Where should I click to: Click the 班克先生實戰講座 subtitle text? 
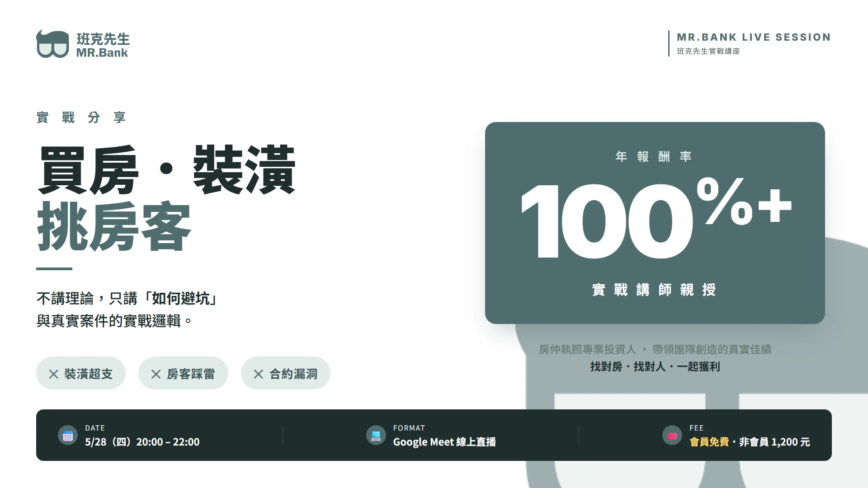(x=708, y=52)
